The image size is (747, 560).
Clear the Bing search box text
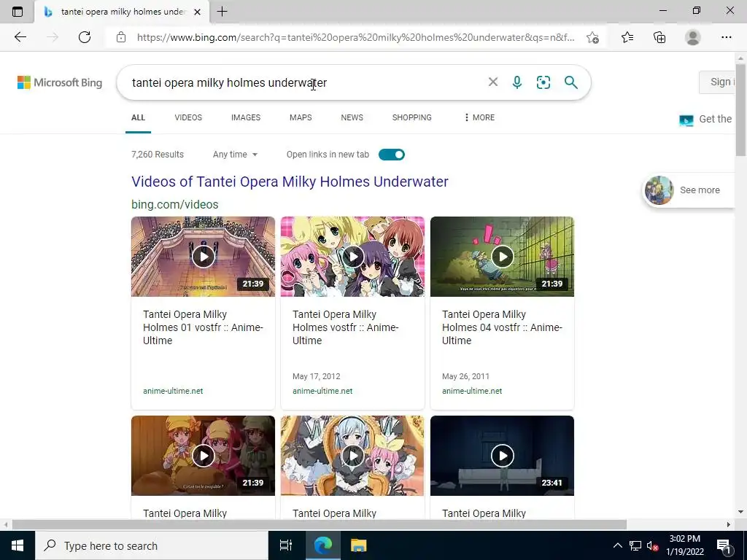pyautogui.click(x=493, y=82)
